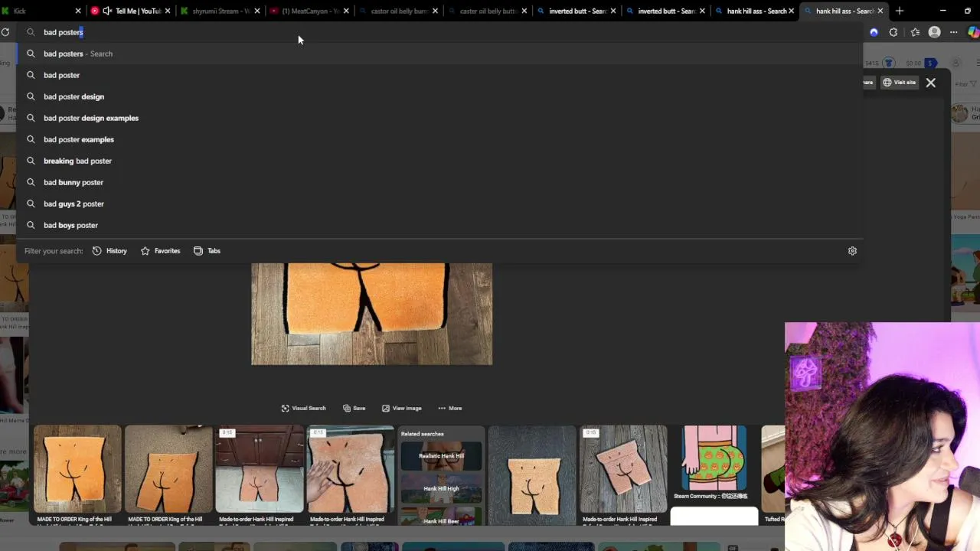Image resolution: width=980 pixels, height=551 pixels.
Task: Open the browser profile avatar
Action: (x=934, y=32)
